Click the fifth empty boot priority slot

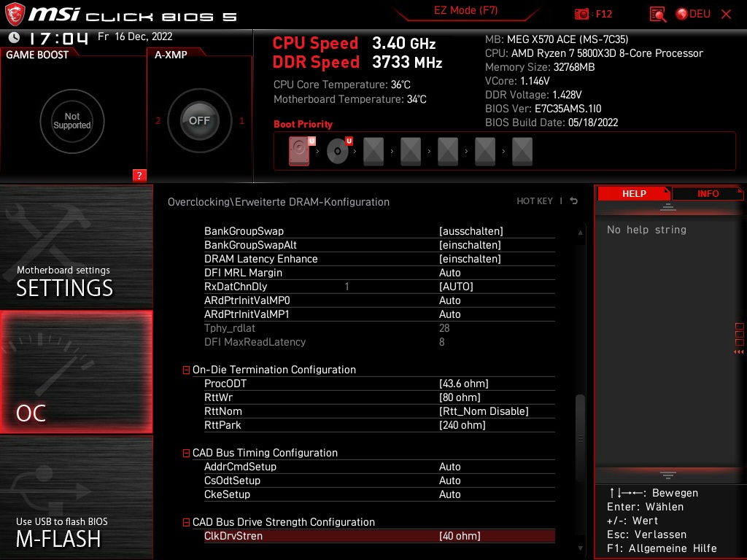click(x=448, y=152)
